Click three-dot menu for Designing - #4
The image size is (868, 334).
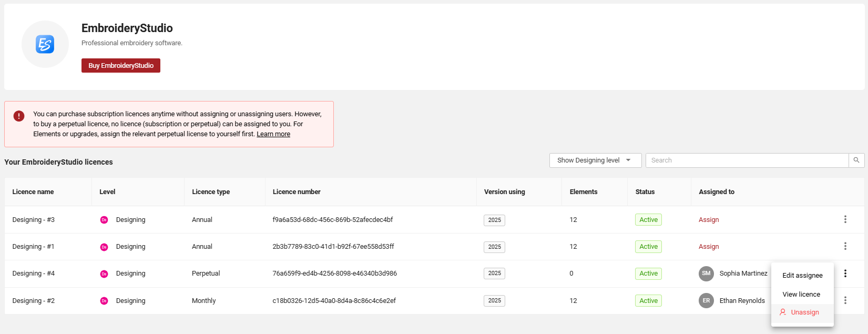click(845, 274)
